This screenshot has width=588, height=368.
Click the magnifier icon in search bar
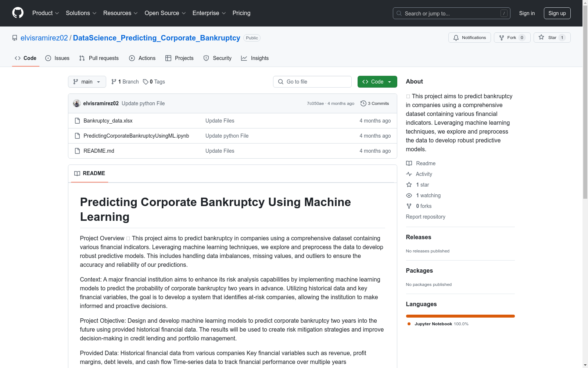(x=399, y=13)
